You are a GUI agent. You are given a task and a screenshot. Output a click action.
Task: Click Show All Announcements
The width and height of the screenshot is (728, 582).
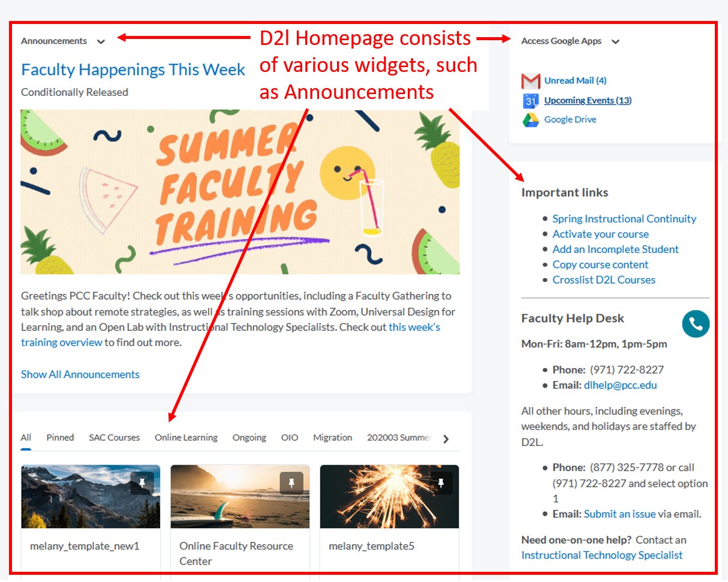click(80, 374)
